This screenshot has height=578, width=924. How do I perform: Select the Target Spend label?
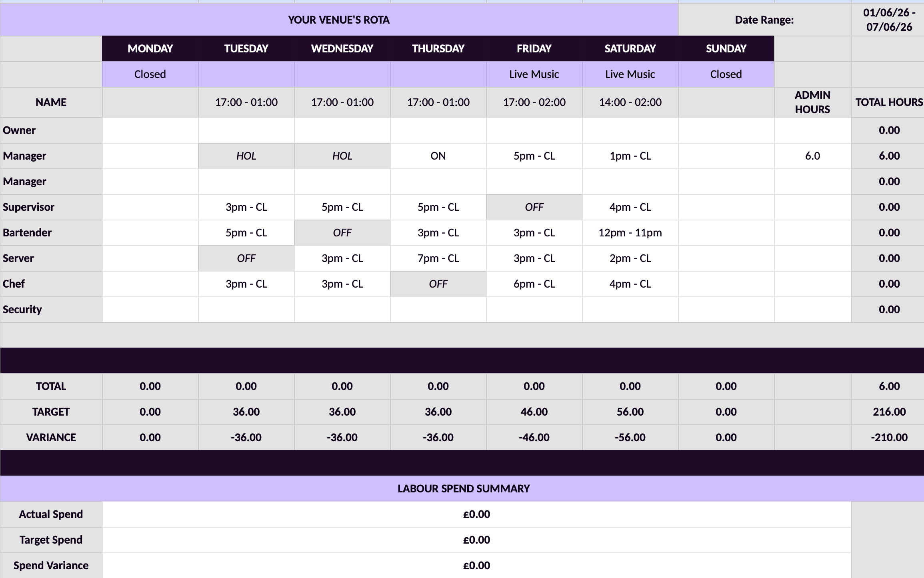[51, 540]
